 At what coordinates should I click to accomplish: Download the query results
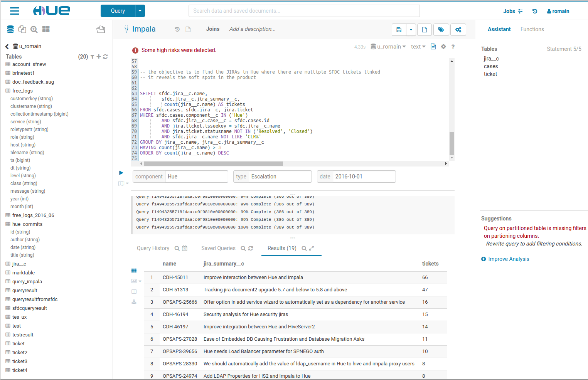[134, 302]
